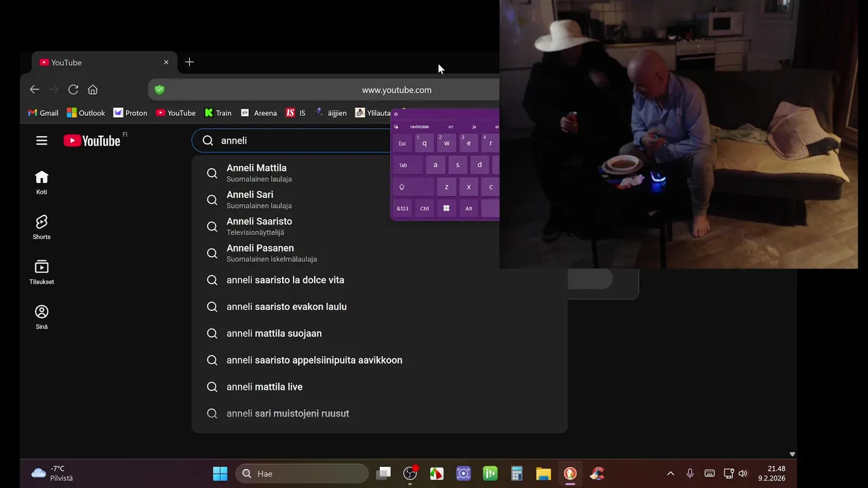Screen dimensions: 868x488
Task: Tap the Alt key on touch keyboard
Action: 469,208
